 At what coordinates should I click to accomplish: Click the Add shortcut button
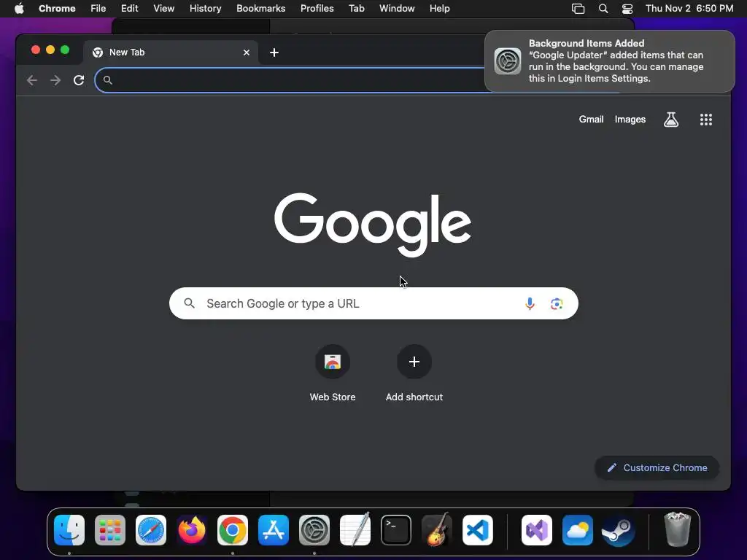(414, 373)
